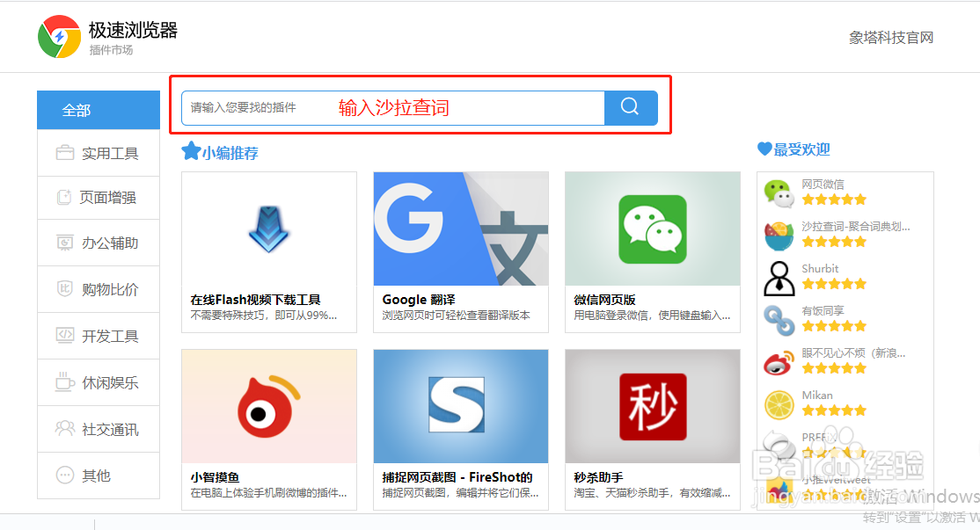Select the 页面增强 category
This screenshot has width=980, height=530.
pos(99,198)
